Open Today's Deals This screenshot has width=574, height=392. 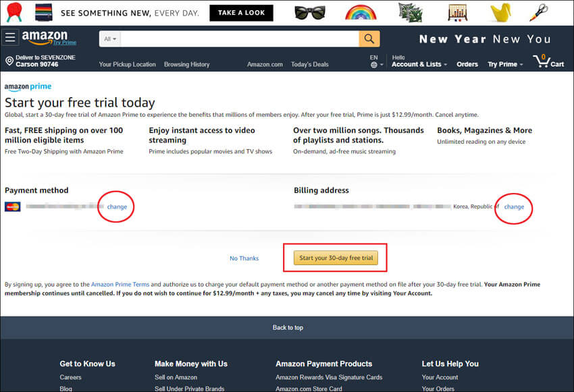pos(310,64)
